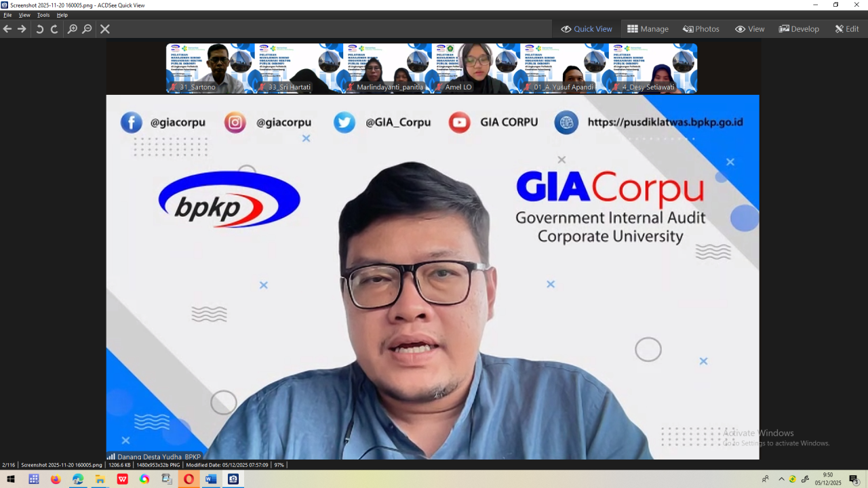The height and width of the screenshot is (488, 868).
Task: Go to the next image arrow
Action: pos(22,29)
